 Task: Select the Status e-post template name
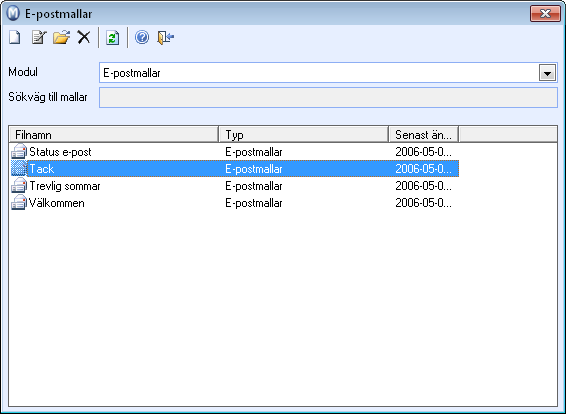pyautogui.click(x=60, y=152)
